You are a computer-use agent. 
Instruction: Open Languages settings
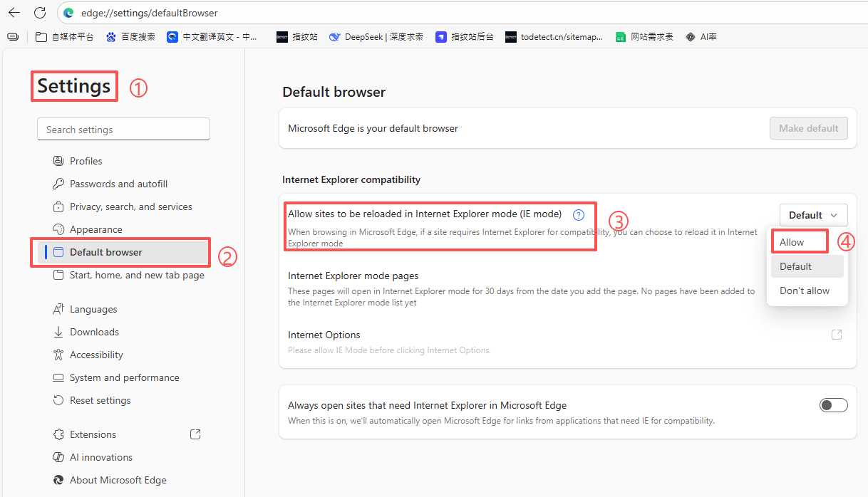pos(123,309)
